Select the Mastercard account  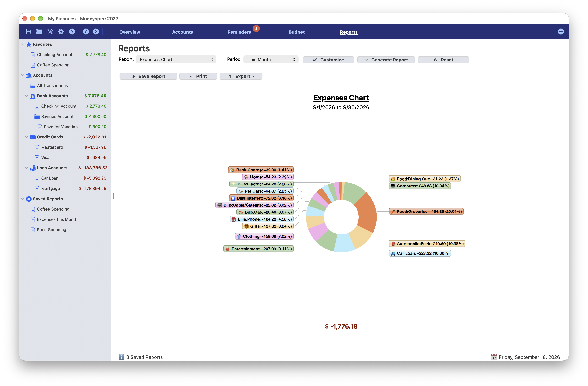[52, 147]
